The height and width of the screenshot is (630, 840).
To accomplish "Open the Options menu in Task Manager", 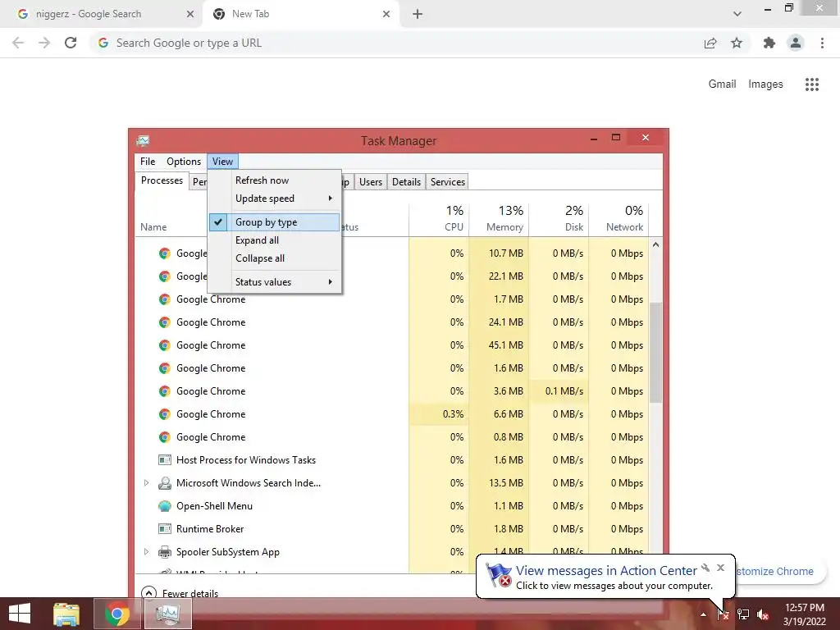I will coord(183,162).
